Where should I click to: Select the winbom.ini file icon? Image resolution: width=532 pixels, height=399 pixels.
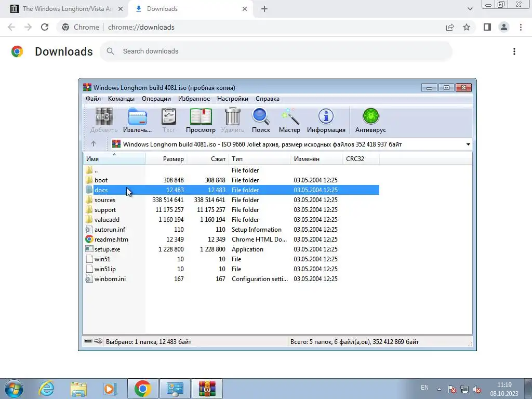(x=89, y=279)
